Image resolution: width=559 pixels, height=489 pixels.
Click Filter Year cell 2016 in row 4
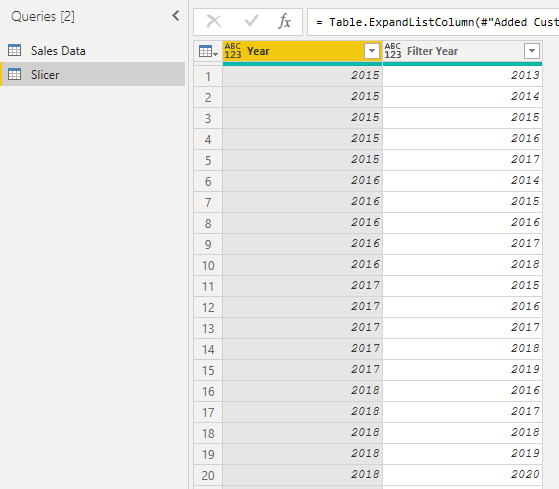pyautogui.click(x=462, y=139)
